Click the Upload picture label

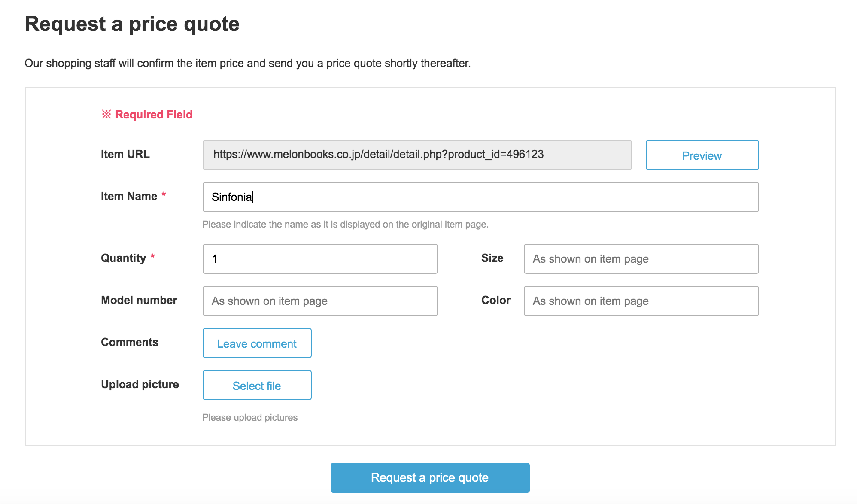pos(140,384)
